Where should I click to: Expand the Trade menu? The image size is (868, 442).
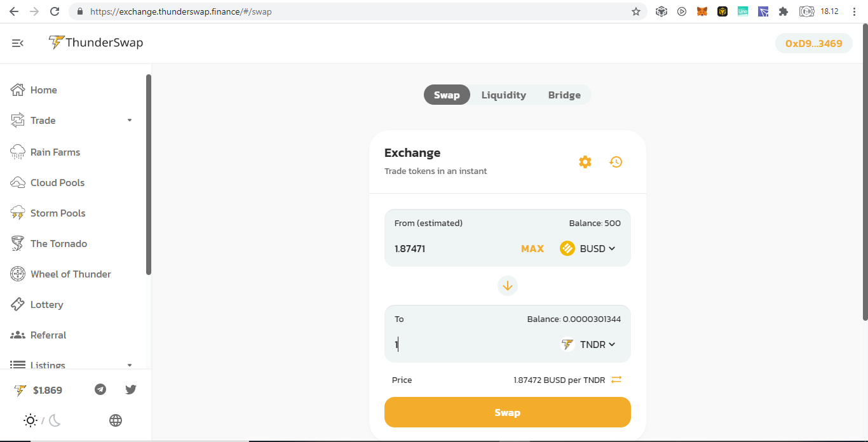tap(72, 121)
